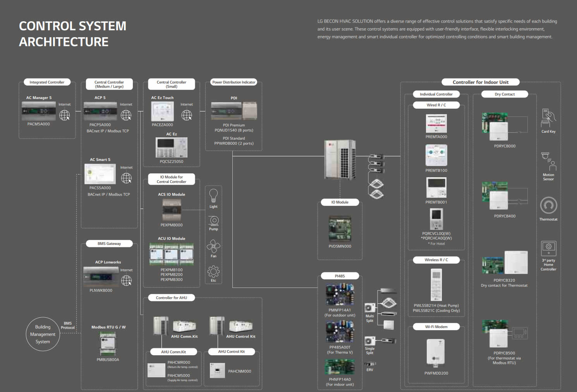Click the Internet globe icon beside AC Ez Touch
577x392 pixels.
click(187, 115)
